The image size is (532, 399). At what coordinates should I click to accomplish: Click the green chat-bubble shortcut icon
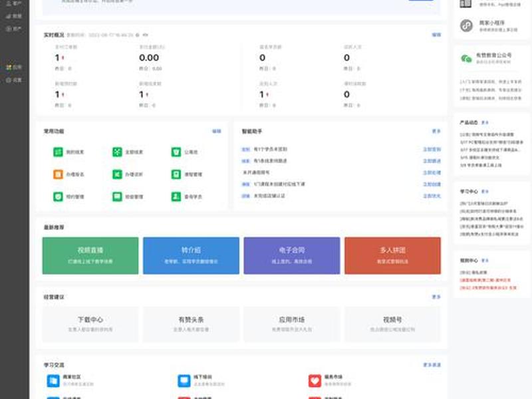click(117, 196)
